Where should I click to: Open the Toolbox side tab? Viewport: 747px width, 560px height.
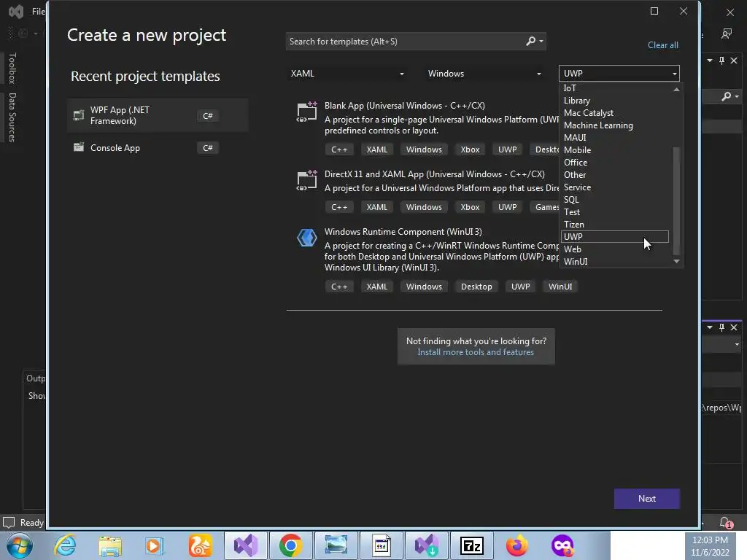(12, 68)
